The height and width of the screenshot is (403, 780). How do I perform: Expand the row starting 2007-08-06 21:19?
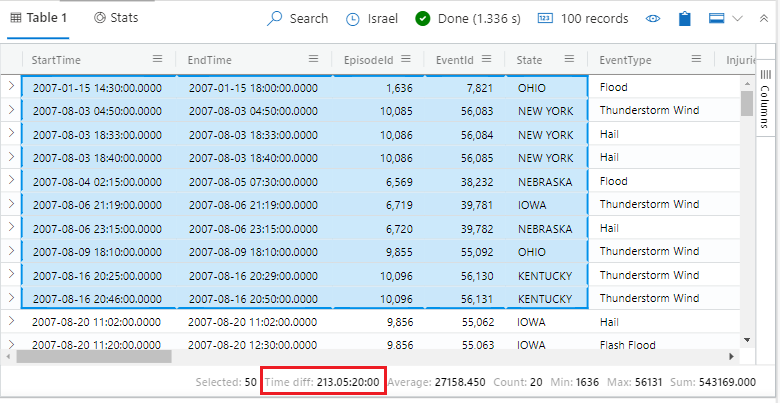click(x=11, y=203)
